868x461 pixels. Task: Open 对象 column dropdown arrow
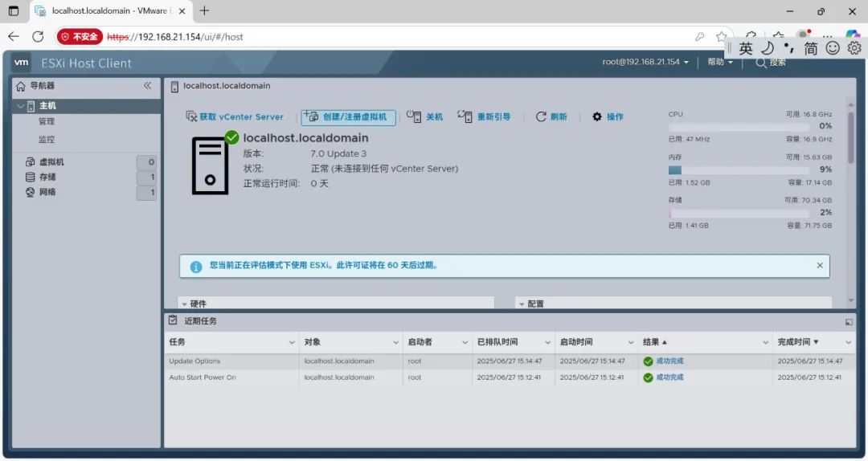(x=395, y=343)
